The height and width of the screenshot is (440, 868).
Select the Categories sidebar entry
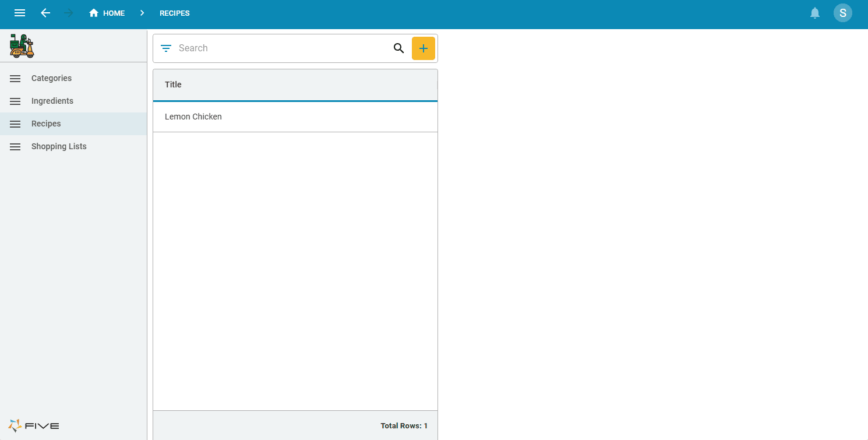point(51,78)
